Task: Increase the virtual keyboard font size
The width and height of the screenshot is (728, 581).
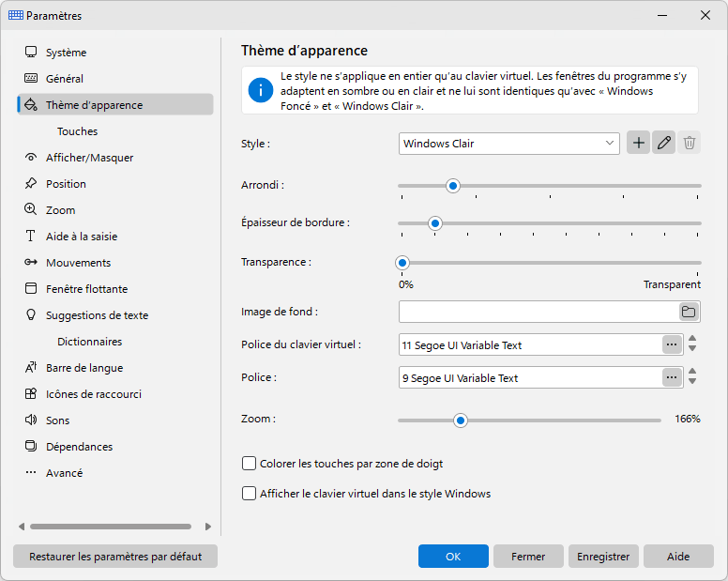Action: pos(692,339)
